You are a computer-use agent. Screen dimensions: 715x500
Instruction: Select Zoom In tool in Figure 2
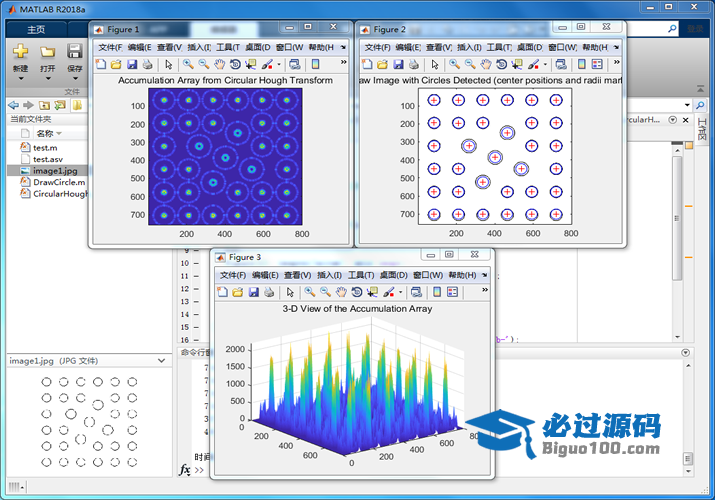click(454, 64)
